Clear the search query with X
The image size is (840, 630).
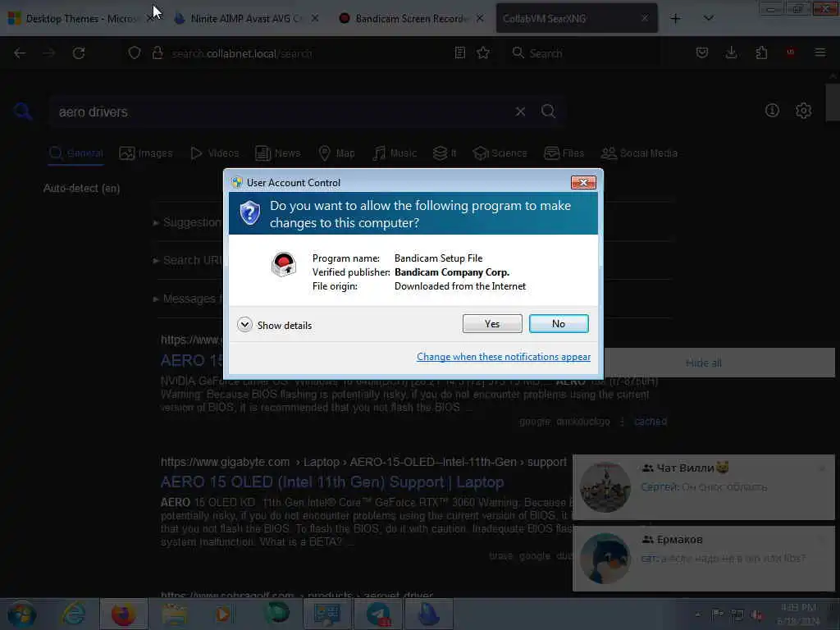tap(520, 112)
